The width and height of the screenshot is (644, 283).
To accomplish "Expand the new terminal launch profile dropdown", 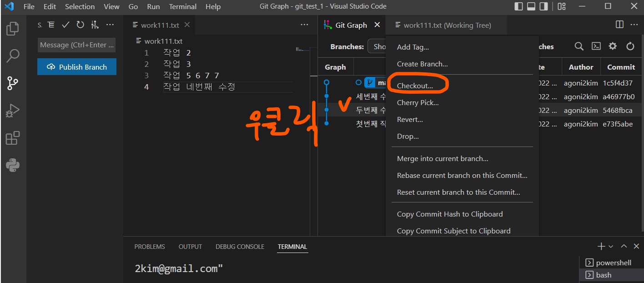I will tap(611, 246).
